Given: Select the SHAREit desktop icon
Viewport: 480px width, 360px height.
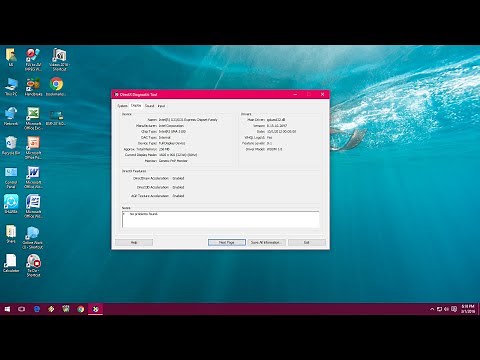Looking at the screenshot, I should pos(11,204).
